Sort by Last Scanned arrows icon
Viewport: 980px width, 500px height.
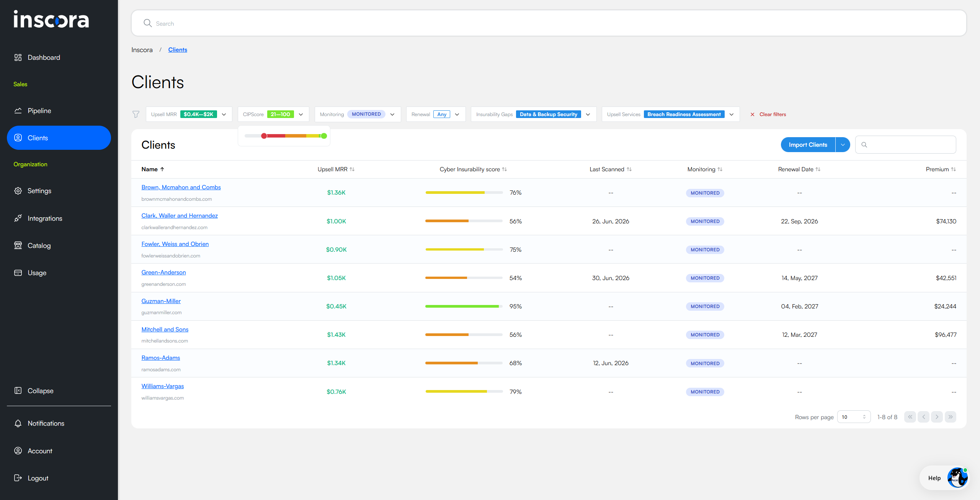coord(629,169)
